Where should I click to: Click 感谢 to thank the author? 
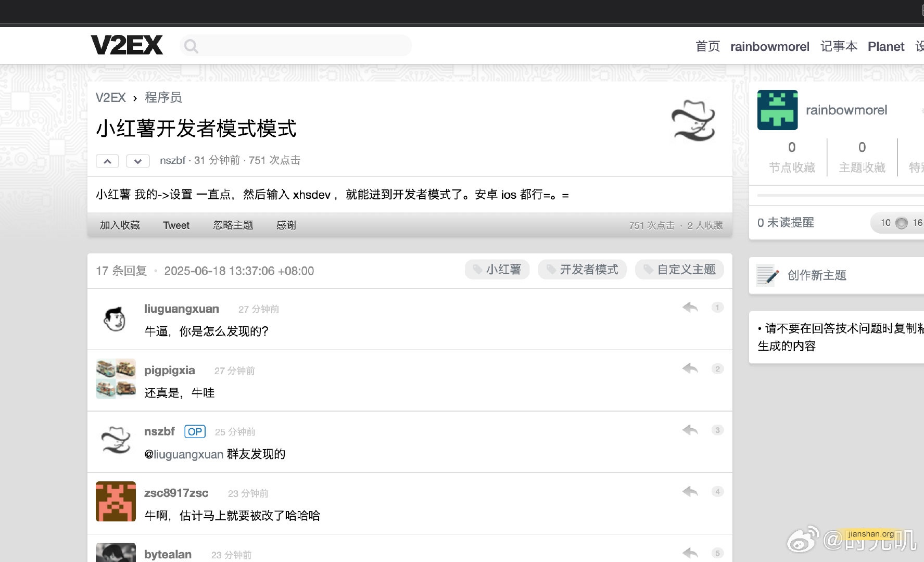click(x=286, y=225)
